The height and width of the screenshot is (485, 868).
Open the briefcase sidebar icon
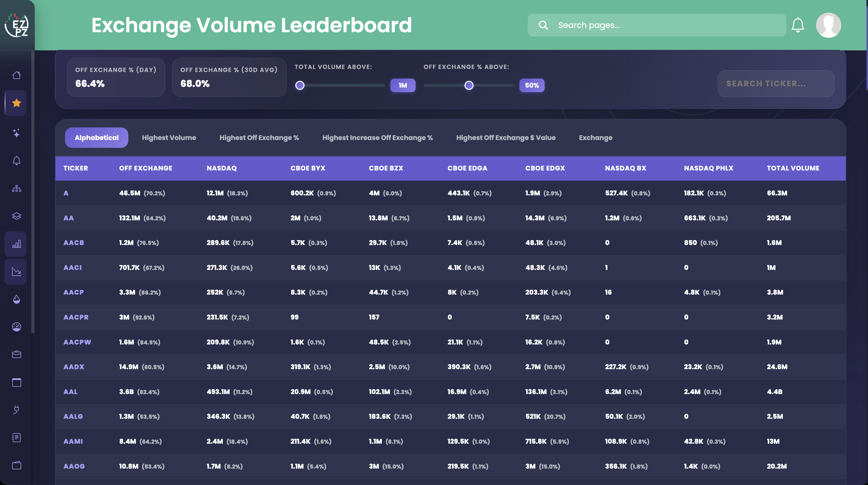coord(17,354)
